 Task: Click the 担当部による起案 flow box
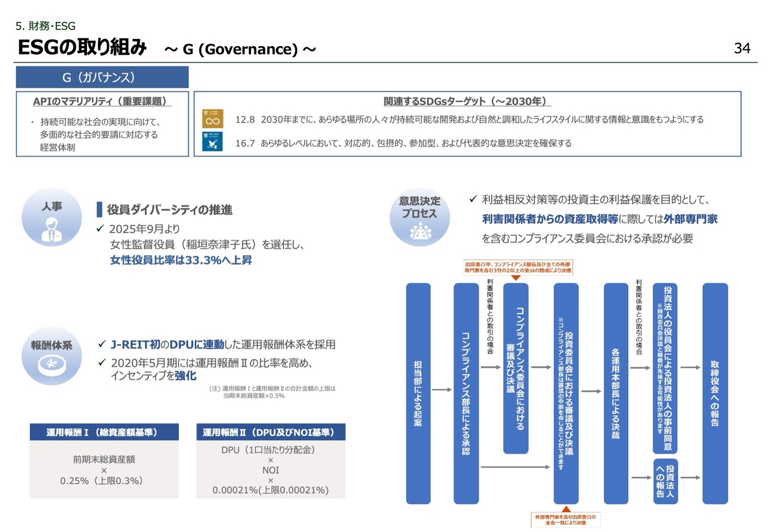pos(418,393)
